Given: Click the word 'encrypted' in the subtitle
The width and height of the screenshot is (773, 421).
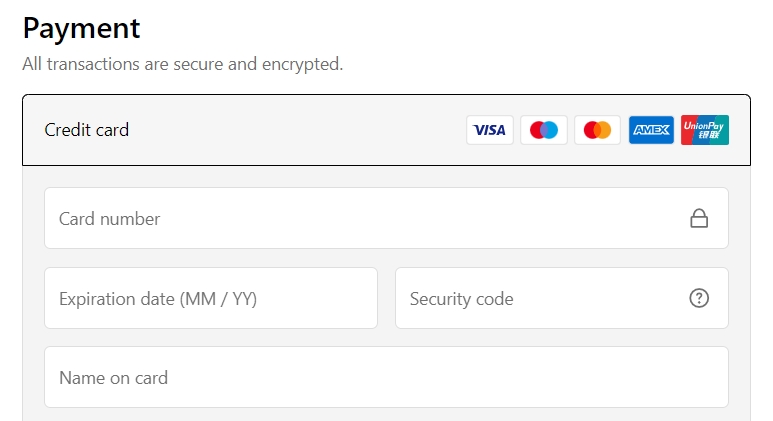Looking at the screenshot, I should tap(302, 65).
